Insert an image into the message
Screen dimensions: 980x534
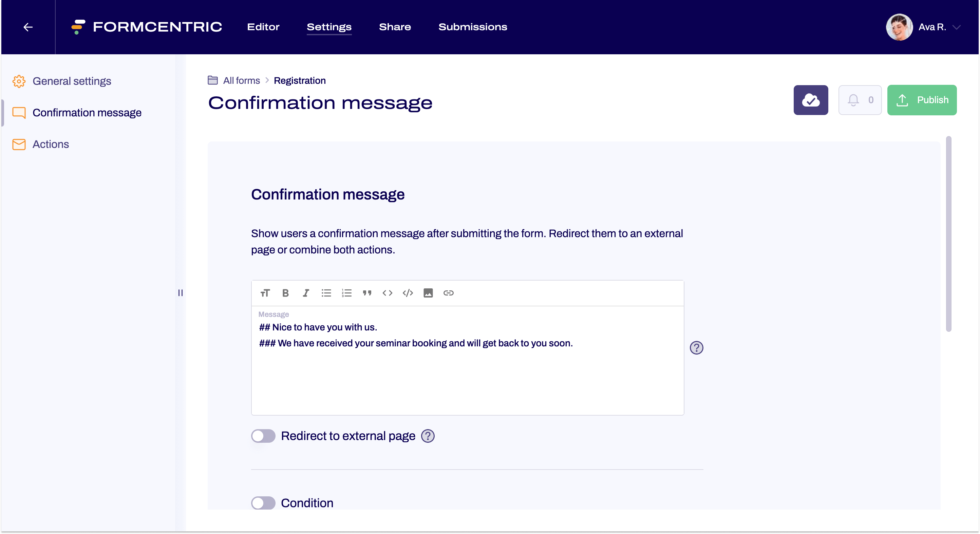pos(428,293)
